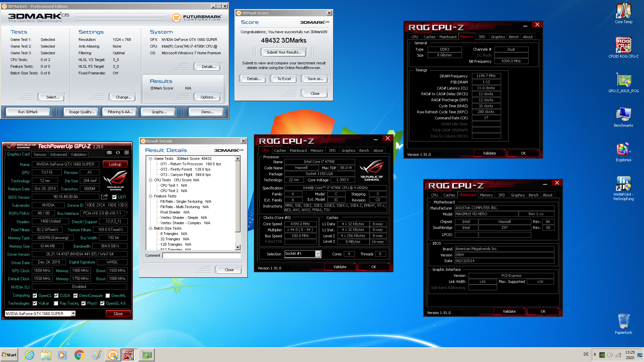
Task: Click the DE language indicator in taskbar
Action: 586,354
